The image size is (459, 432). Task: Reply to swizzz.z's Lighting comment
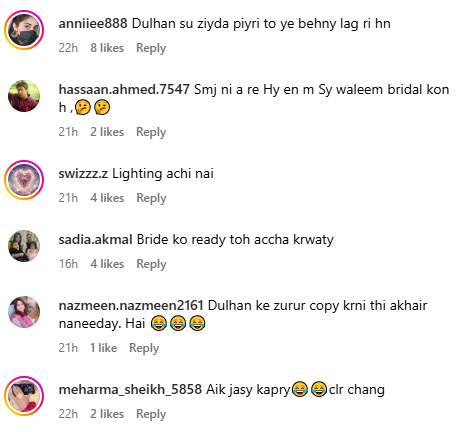[151, 198]
